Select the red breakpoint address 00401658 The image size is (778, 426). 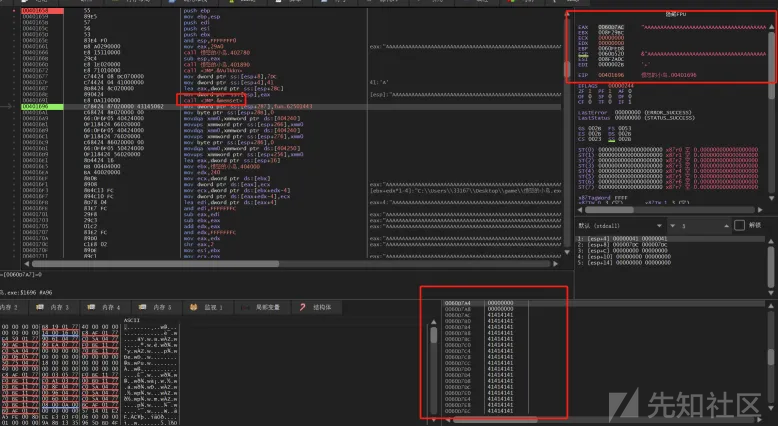click(x=42, y=10)
